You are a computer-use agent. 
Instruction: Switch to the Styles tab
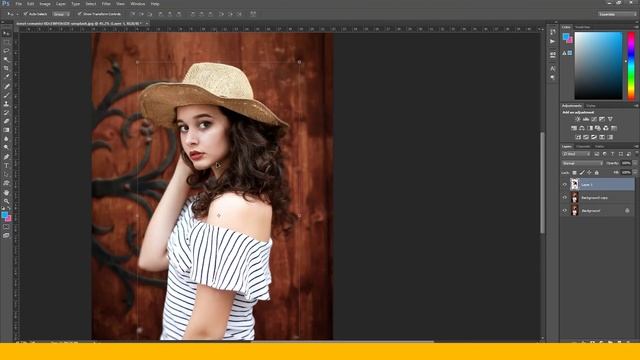coord(591,106)
